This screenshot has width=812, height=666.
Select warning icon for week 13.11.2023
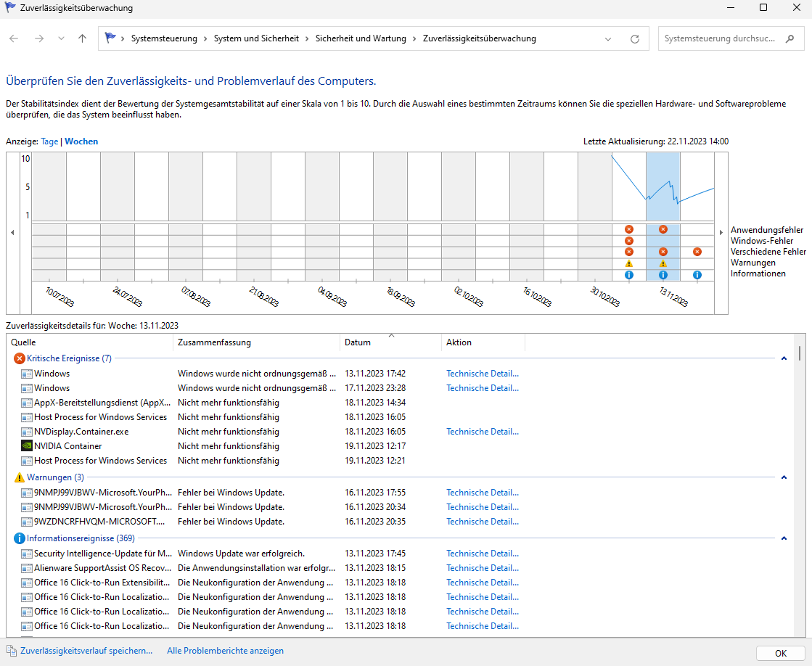(663, 263)
